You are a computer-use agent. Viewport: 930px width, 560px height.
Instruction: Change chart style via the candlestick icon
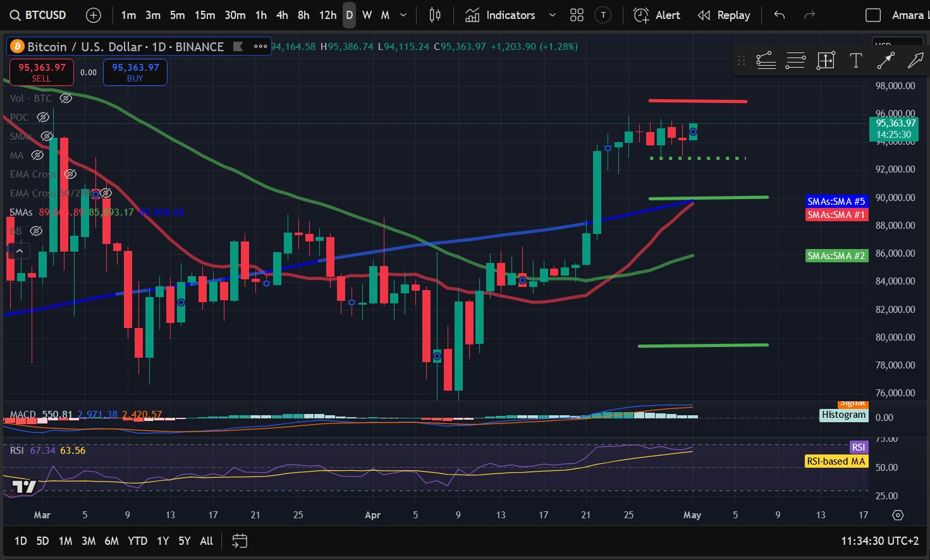434,15
